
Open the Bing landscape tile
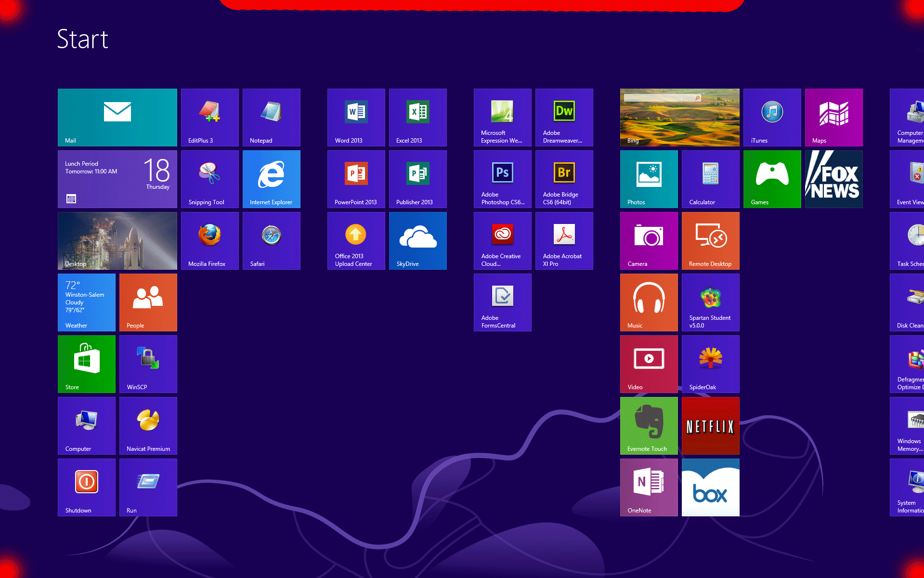pos(680,118)
